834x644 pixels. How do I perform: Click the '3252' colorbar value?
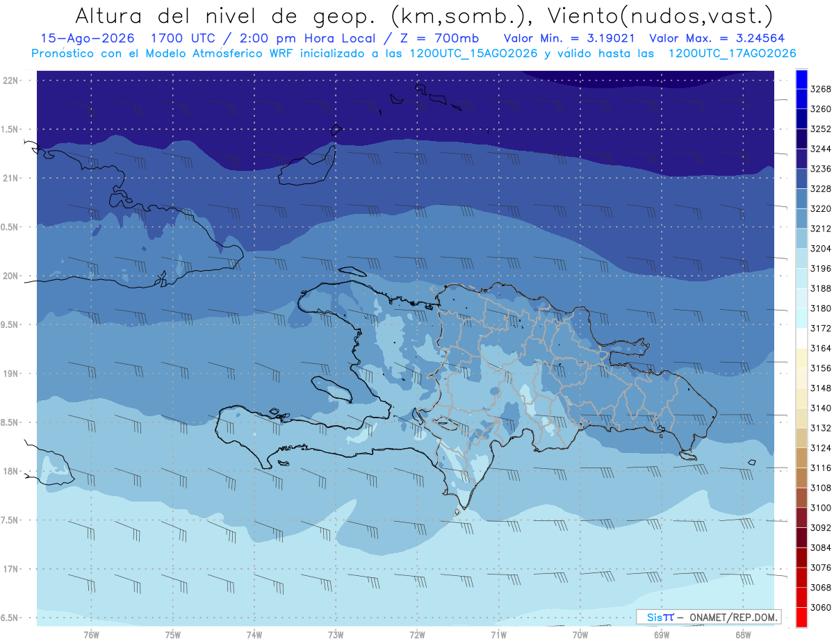(821, 129)
